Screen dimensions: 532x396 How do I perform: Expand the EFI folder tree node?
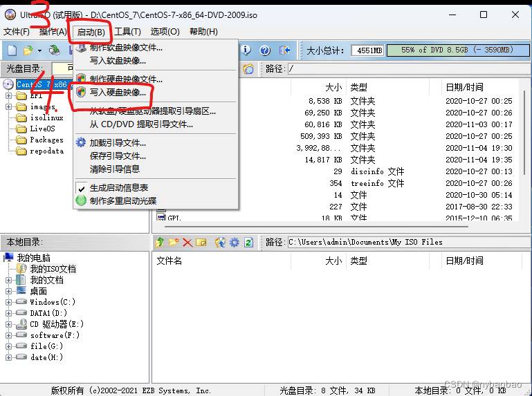coord(8,96)
